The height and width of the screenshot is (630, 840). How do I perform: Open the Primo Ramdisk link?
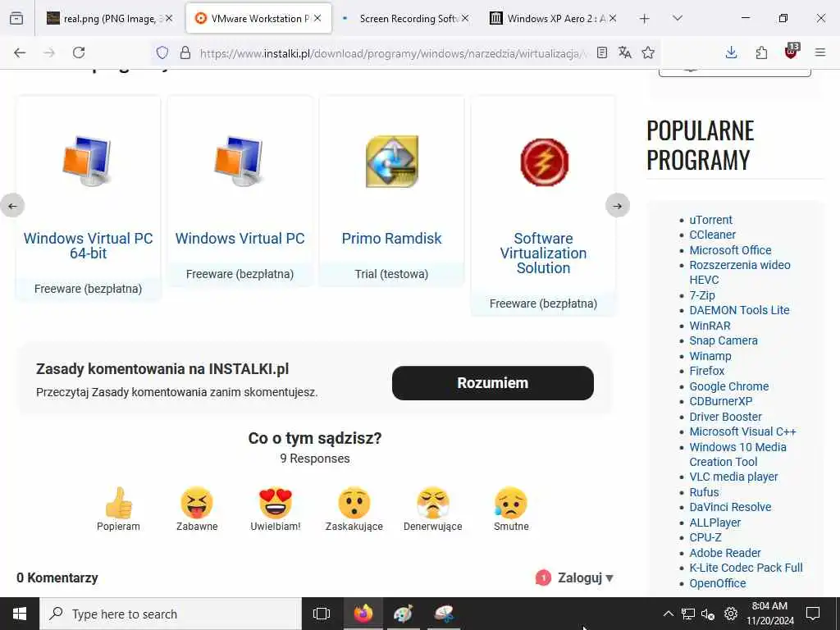391,239
